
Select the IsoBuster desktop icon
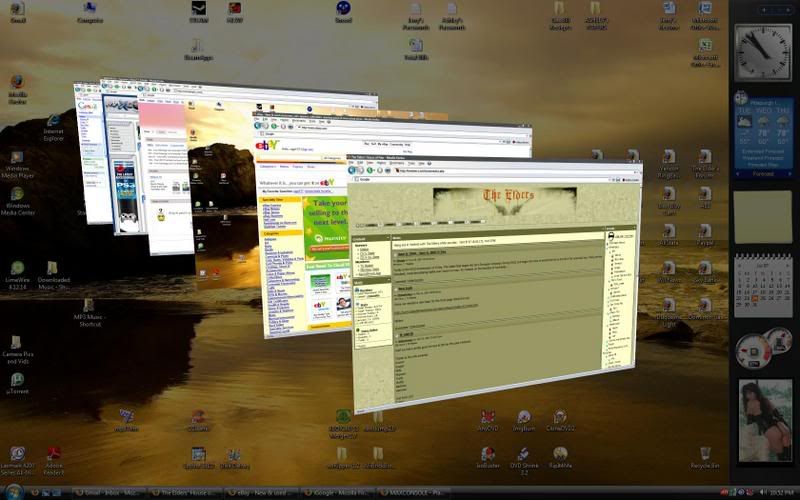[487, 458]
